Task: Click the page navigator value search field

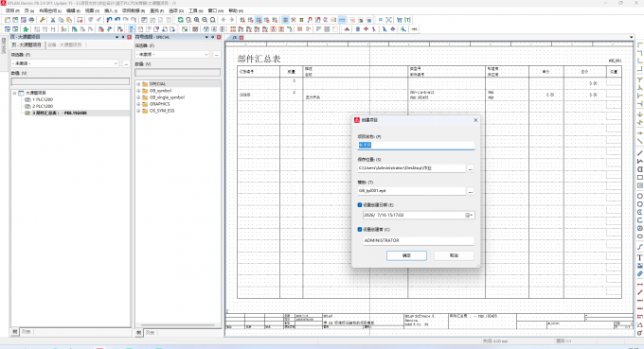Action: [70, 81]
